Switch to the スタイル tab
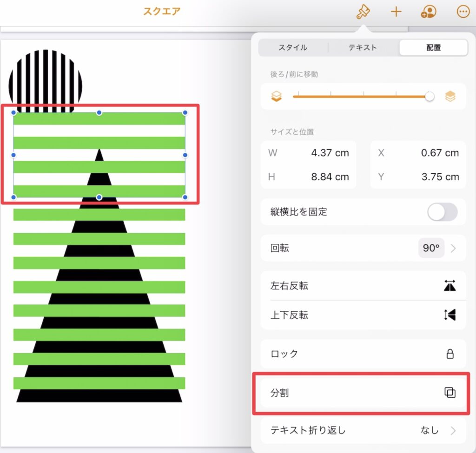 [x=293, y=48]
